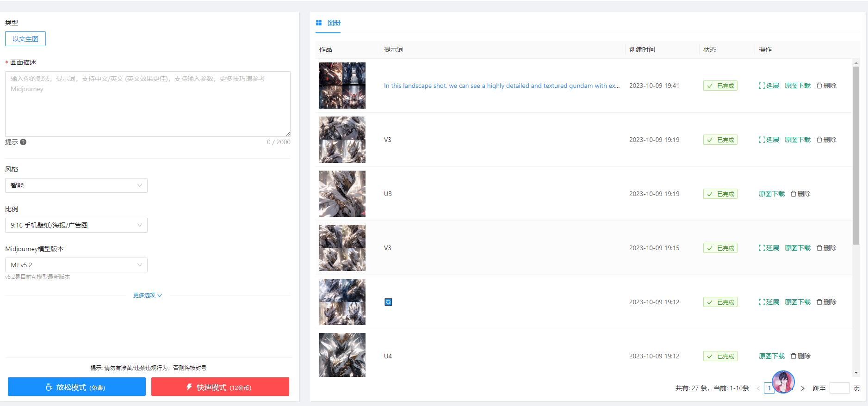
Task: Open the Midjourney model version dropdown
Action: coord(76,265)
